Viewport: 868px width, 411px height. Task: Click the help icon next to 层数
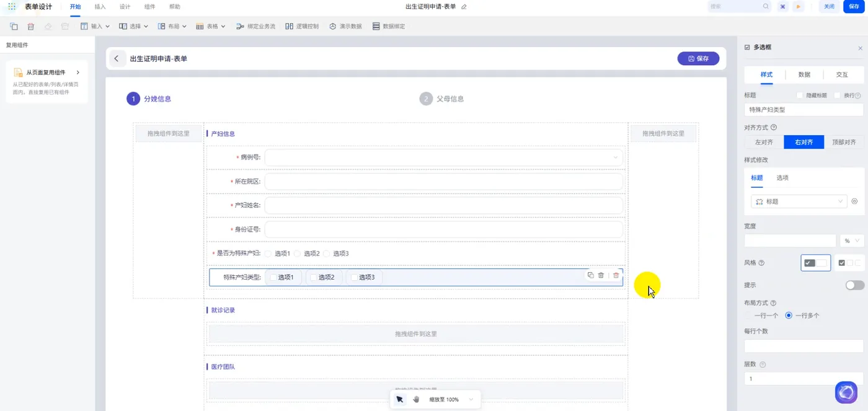pyautogui.click(x=763, y=365)
